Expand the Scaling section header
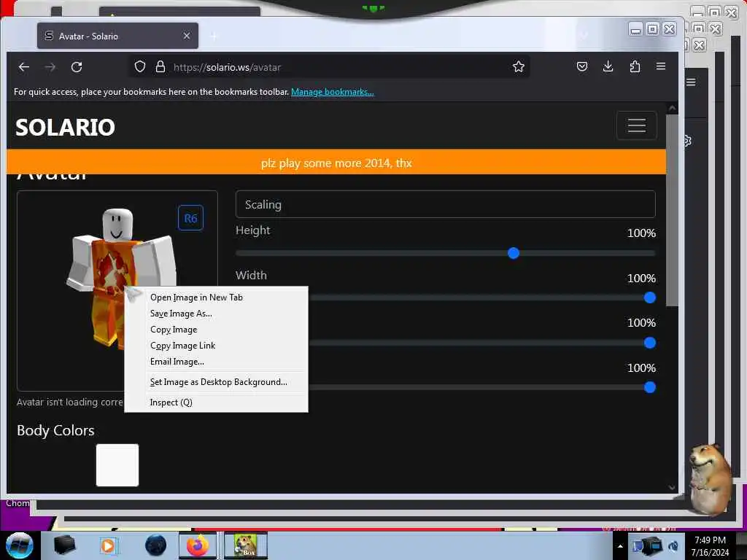Image resolution: width=747 pixels, height=560 pixels. click(x=446, y=205)
